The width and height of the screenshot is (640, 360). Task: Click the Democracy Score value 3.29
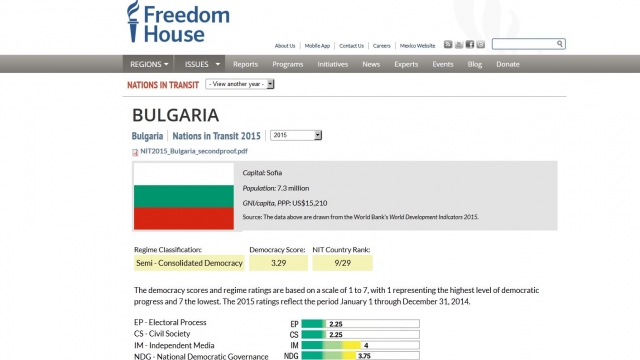(279, 263)
